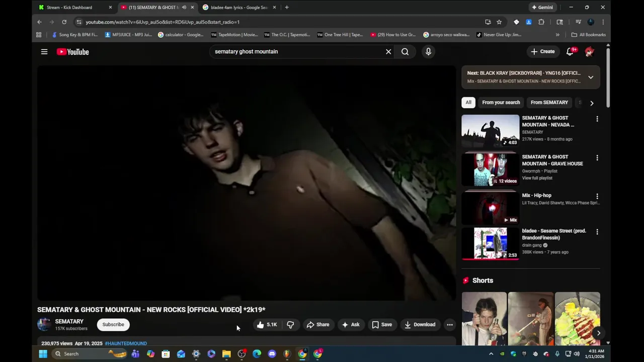The width and height of the screenshot is (644, 362).
Task: Like the video with thumbs up
Action: click(267, 325)
